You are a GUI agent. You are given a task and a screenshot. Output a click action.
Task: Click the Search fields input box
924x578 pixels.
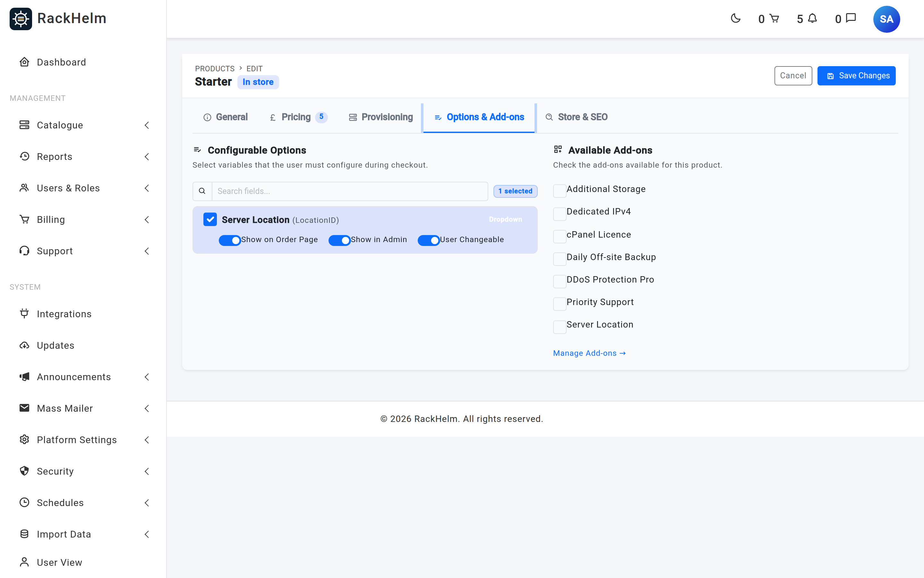[x=350, y=191]
